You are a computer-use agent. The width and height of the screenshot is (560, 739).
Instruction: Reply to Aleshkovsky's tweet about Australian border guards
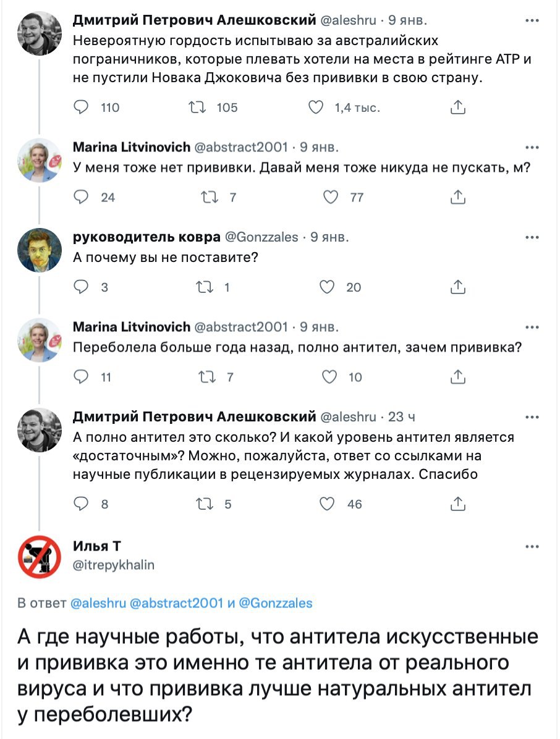coord(81,108)
